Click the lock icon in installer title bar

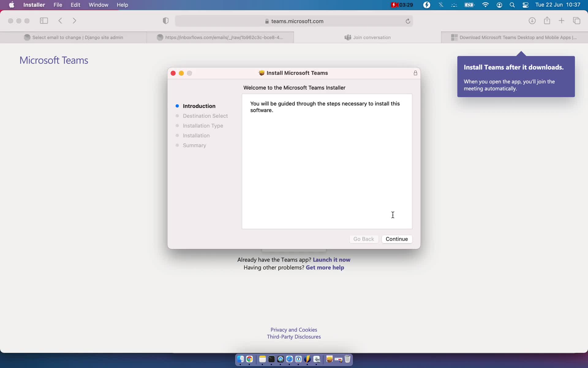click(415, 73)
